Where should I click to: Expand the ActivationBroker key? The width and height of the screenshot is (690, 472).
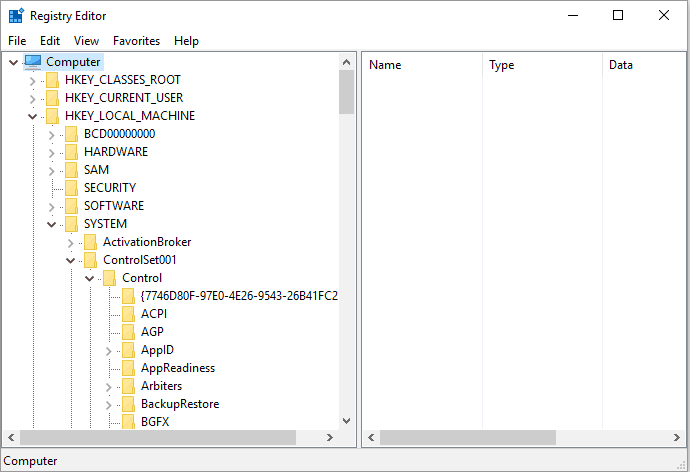pos(70,243)
